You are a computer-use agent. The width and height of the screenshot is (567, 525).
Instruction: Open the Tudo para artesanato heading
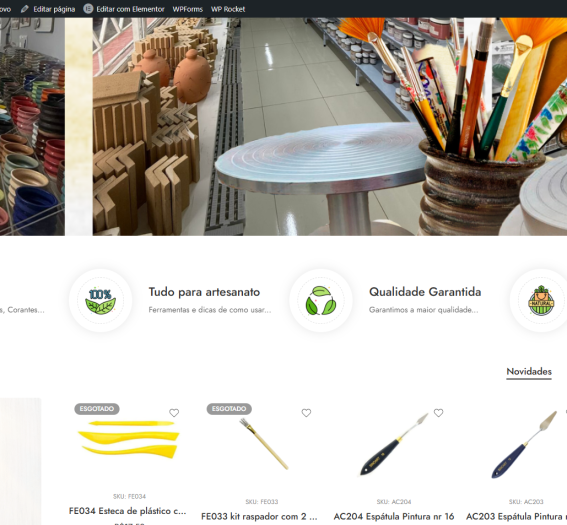click(204, 292)
